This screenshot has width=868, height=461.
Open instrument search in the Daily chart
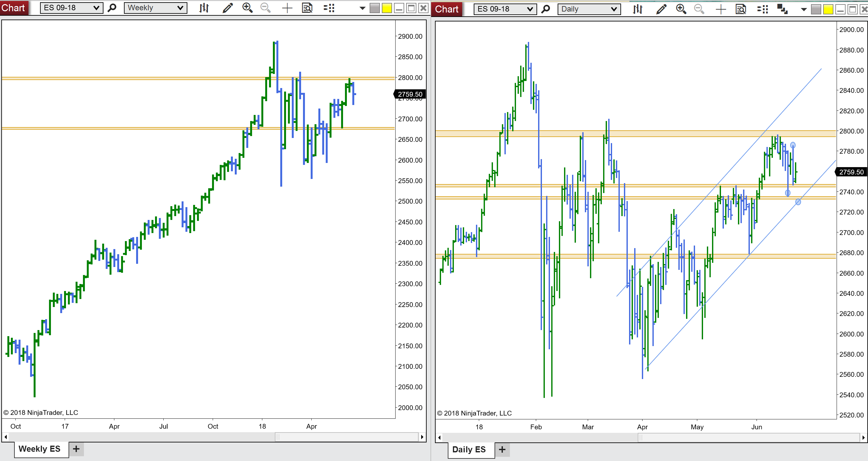click(x=545, y=9)
